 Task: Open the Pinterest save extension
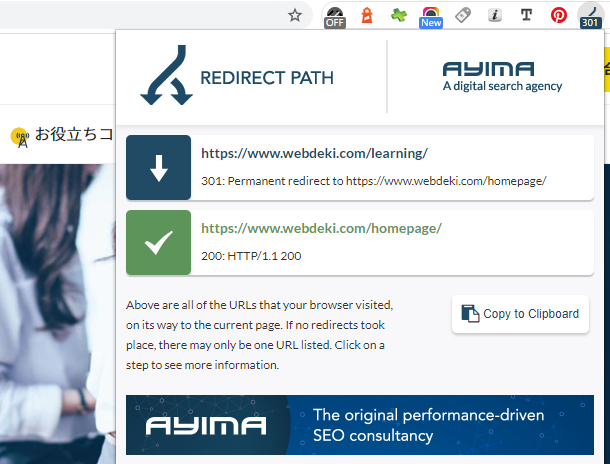(559, 15)
